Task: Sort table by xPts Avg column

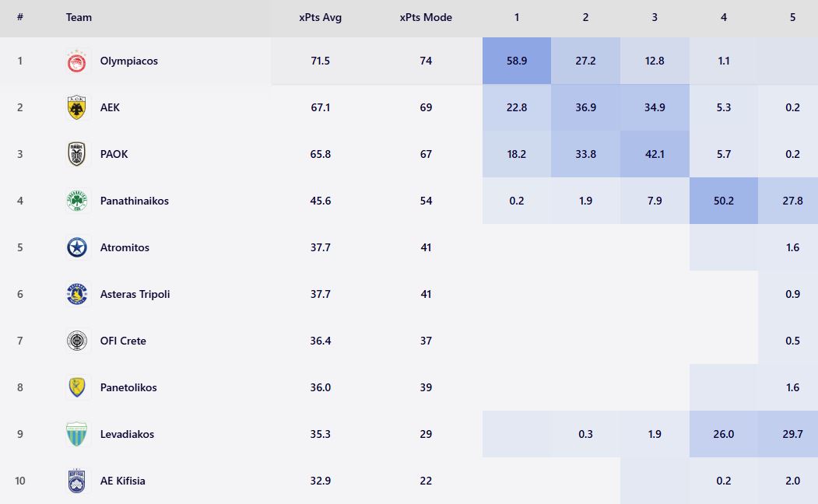Action: pyautogui.click(x=320, y=17)
